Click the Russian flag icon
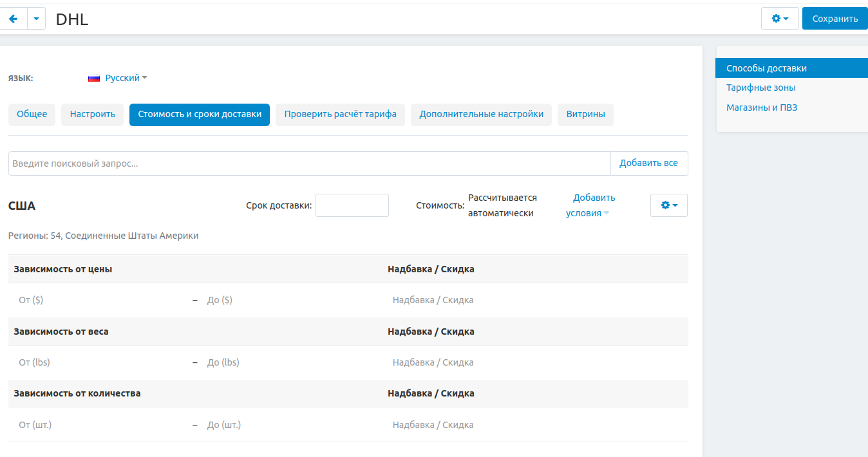 pos(94,78)
